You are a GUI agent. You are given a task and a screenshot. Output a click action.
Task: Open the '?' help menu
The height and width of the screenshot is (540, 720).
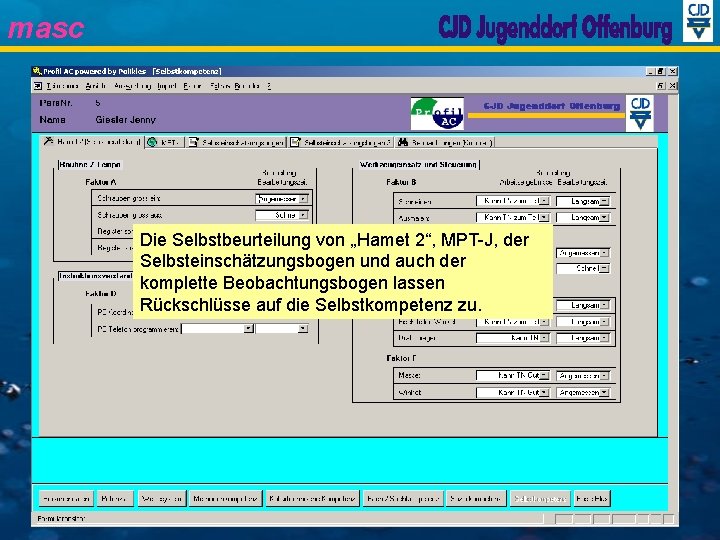(269, 86)
